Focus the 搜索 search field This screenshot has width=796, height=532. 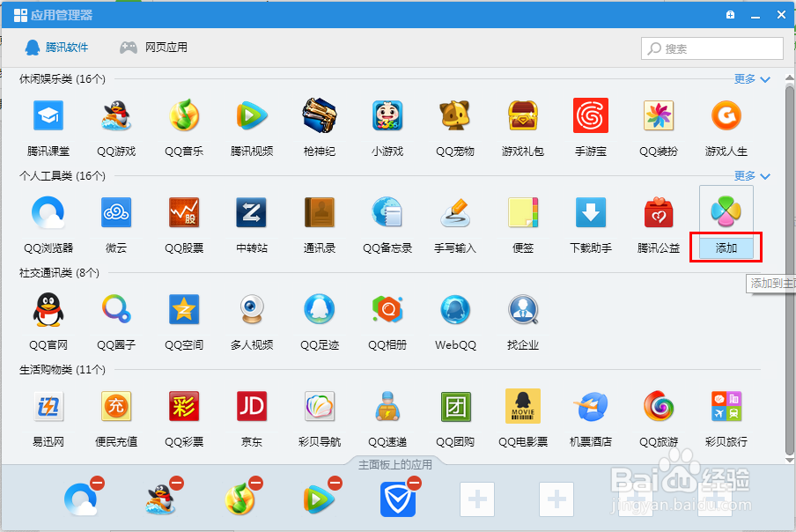click(x=711, y=48)
